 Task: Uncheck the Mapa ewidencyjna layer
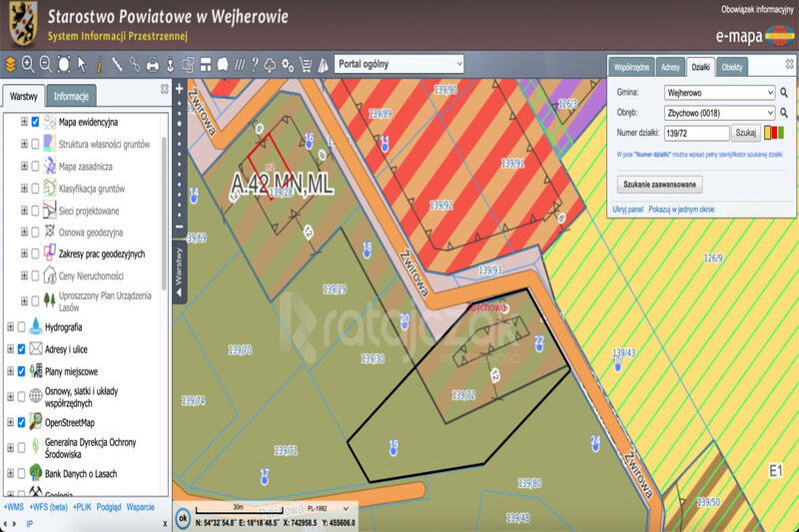36,122
